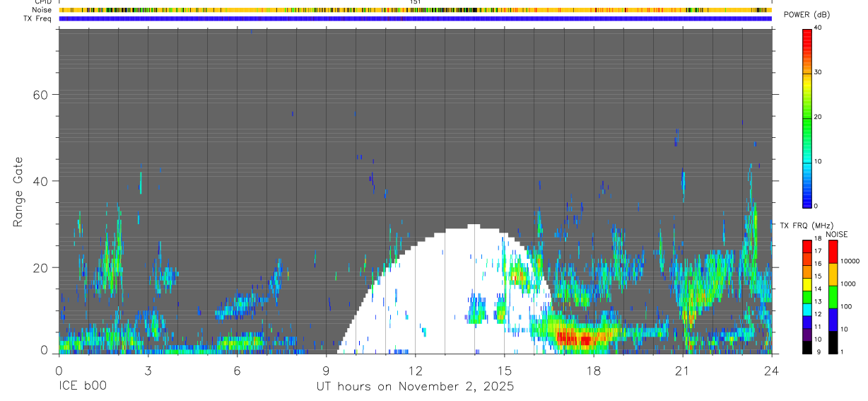The height and width of the screenshot is (401, 868).
Task: Click the blue TX Freq indicator strip
Action: pos(415,18)
